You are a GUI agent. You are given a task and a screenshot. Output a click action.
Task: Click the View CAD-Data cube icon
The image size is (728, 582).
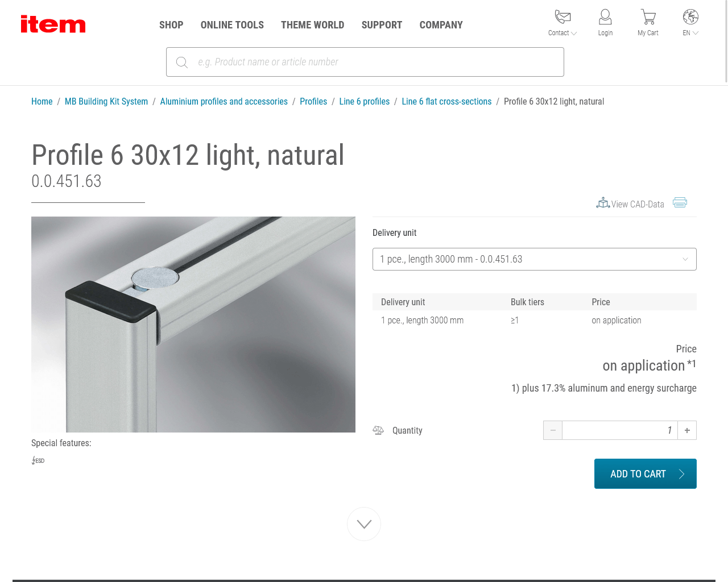[x=603, y=203]
